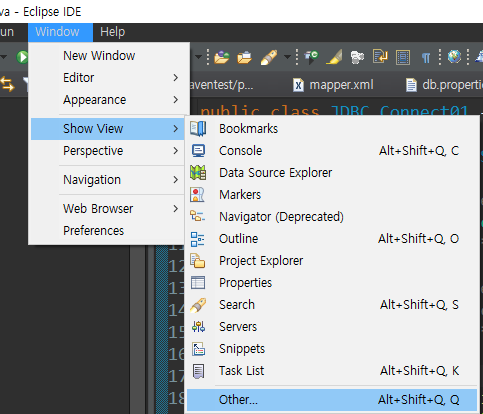Click the Console view monitor icon
This screenshot has width=483, height=414.
(x=198, y=151)
